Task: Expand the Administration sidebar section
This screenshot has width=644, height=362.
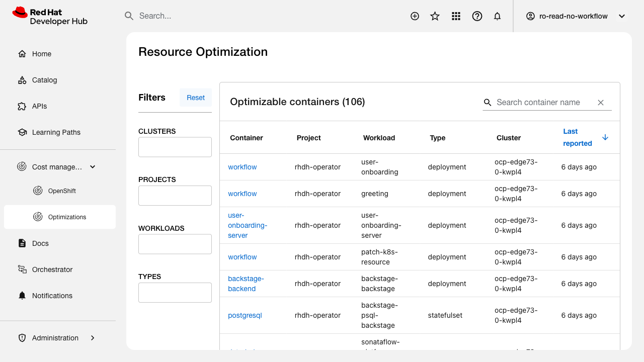Action: pos(93,338)
